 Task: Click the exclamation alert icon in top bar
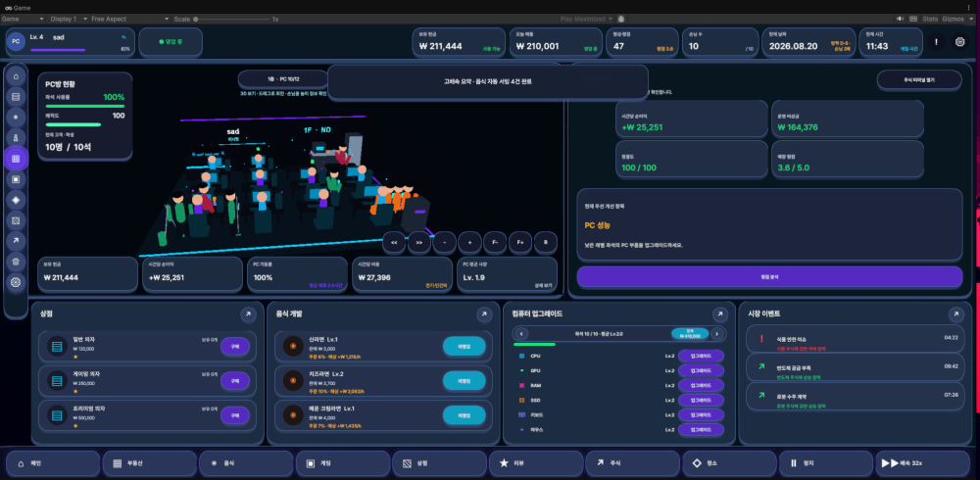click(x=936, y=42)
